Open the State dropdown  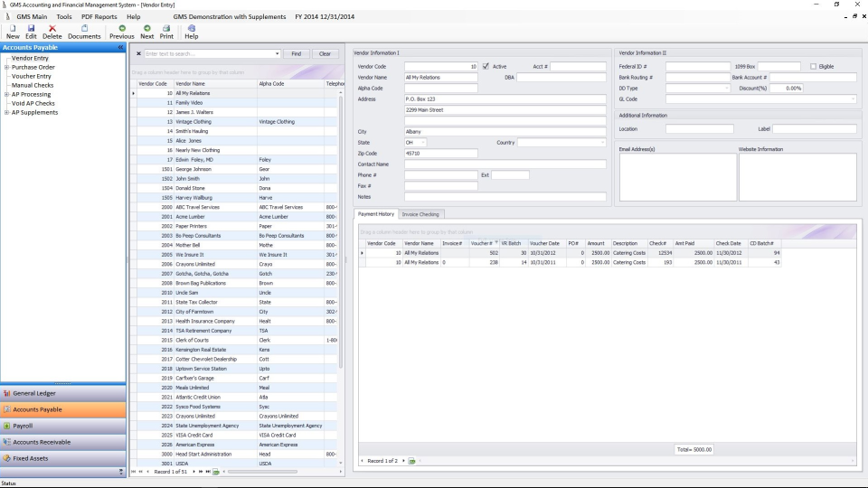click(x=423, y=143)
